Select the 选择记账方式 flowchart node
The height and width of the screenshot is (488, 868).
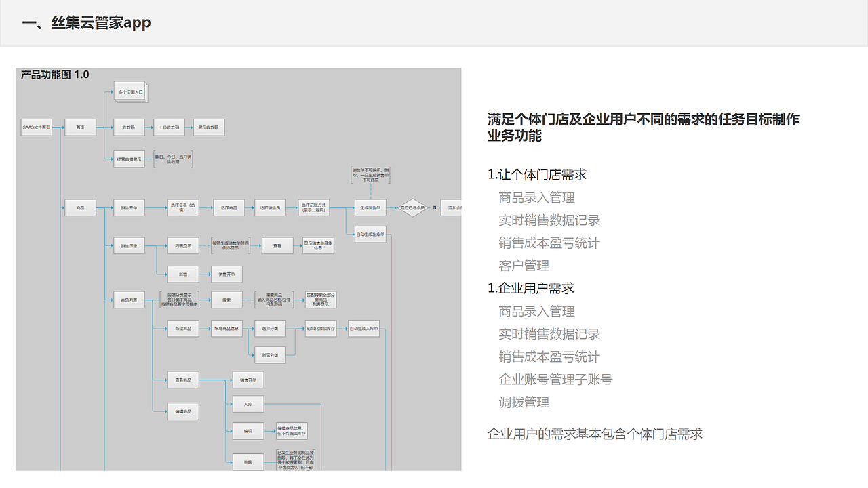click(313, 208)
